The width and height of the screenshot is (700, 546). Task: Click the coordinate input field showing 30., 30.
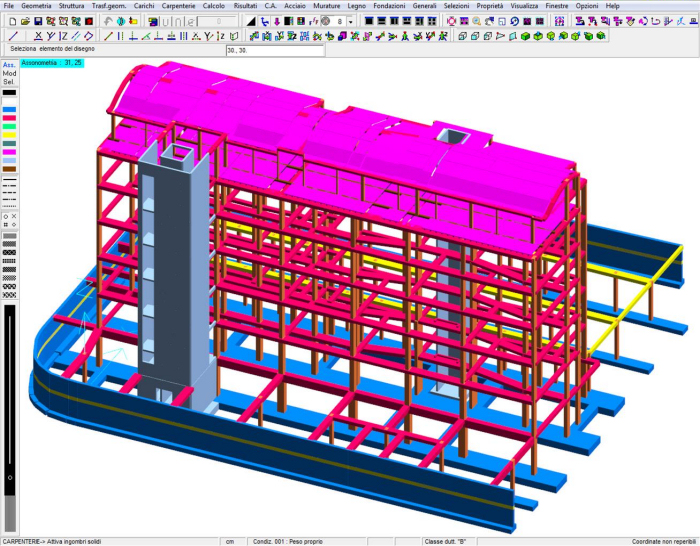point(274,49)
